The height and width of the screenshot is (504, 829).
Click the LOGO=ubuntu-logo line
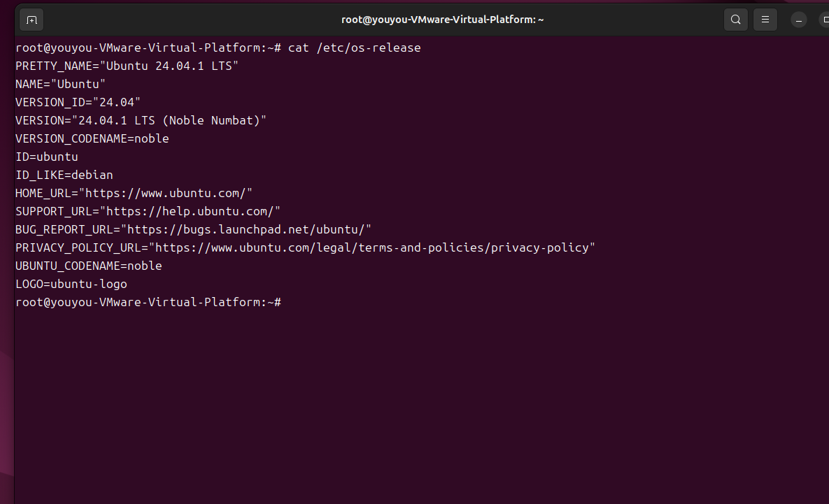click(x=71, y=284)
